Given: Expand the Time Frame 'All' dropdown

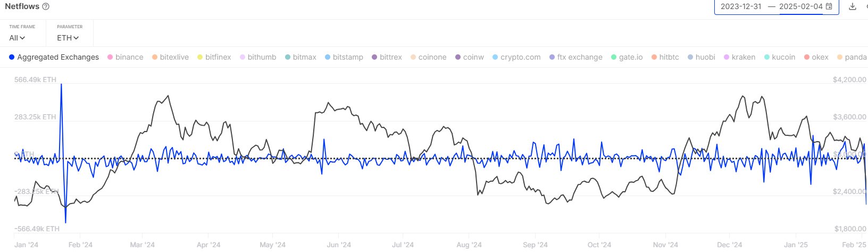Looking at the screenshot, I should coord(17,38).
